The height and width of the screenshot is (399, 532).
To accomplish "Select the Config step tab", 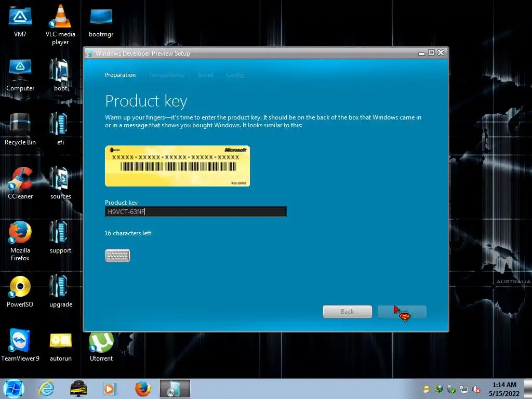I will (x=235, y=75).
